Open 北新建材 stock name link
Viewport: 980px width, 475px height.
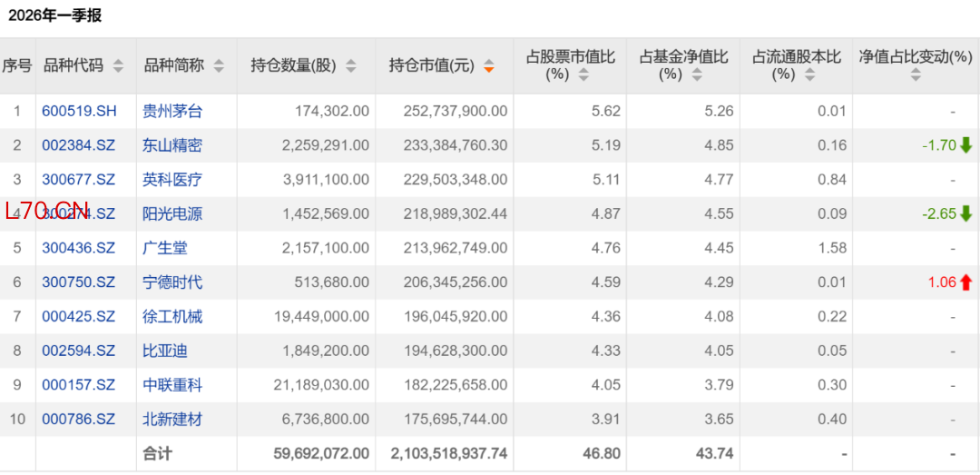click(172, 419)
